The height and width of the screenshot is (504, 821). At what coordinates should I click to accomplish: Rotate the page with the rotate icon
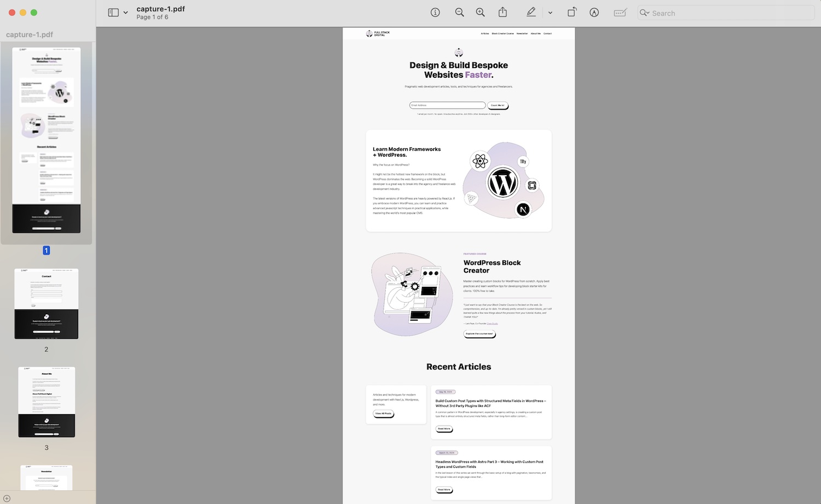tap(571, 13)
